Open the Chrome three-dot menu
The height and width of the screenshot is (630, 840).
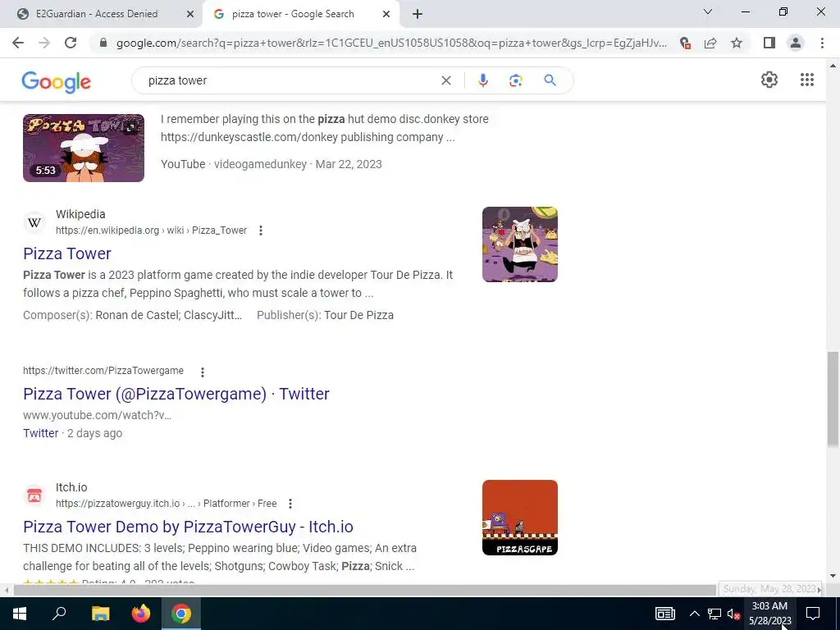coord(822,43)
